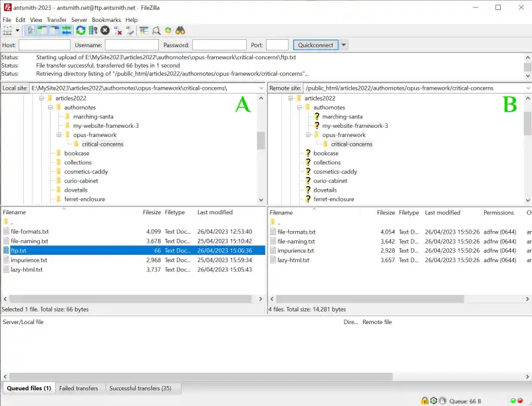The width and height of the screenshot is (532, 406).
Task: Click the remote tree vertical scrollbar thumb
Action: (527, 123)
